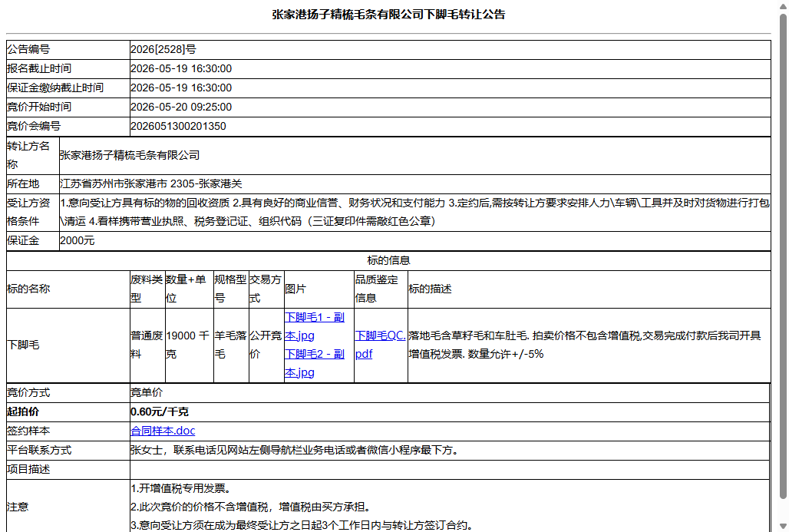Select the bidding start time 2026-05-20 09:25:00

181,107
